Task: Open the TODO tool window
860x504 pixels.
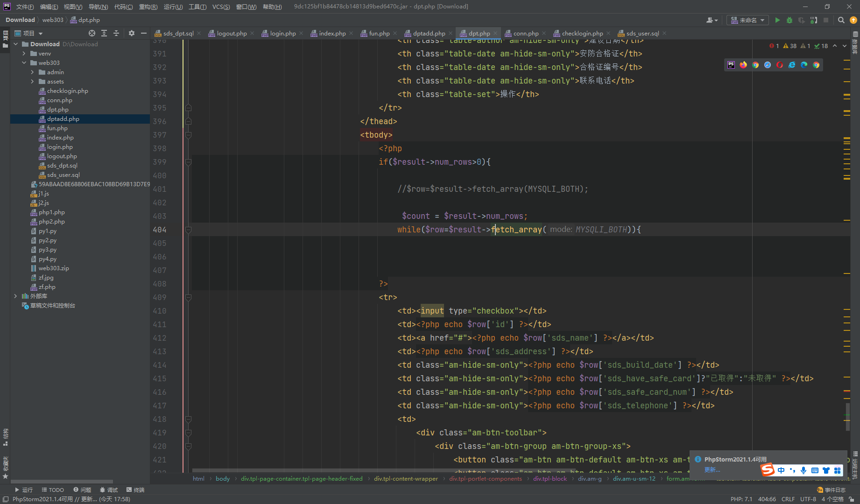Action: coord(53,490)
